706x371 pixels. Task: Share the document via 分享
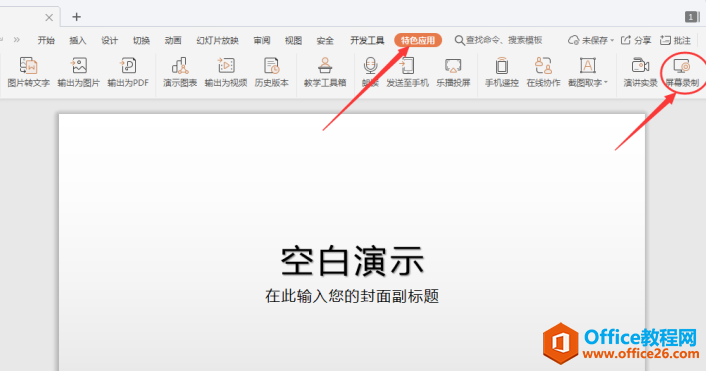pyautogui.click(x=636, y=41)
